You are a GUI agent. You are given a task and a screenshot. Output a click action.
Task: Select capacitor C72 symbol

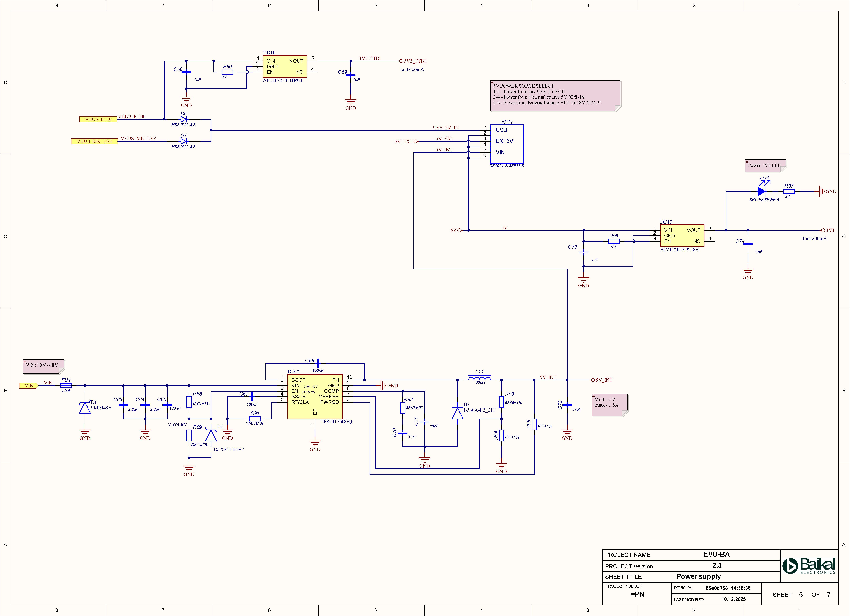pos(567,405)
